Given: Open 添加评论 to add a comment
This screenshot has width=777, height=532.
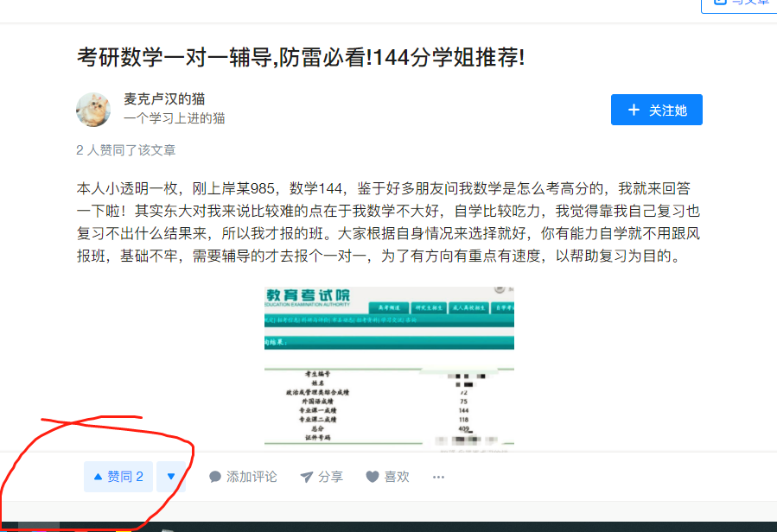Looking at the screenshot, I should click(243, 477).
